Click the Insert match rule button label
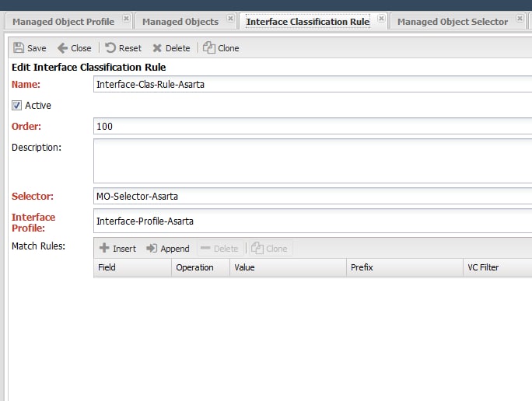Viewport: 532px width, 401px height. [x=124, y=249]
